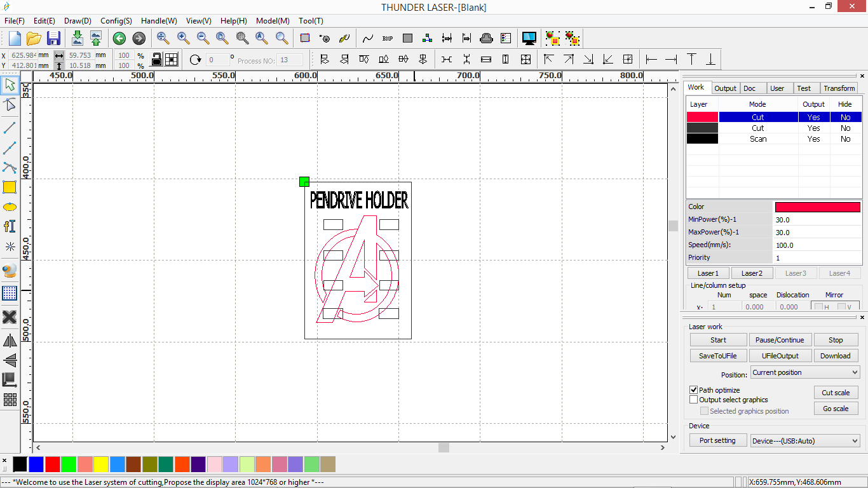This screenshot has height=488, width=868.
Task: Select the black Scan layer row
Action: pyautogui.click(x=774, y=139)
